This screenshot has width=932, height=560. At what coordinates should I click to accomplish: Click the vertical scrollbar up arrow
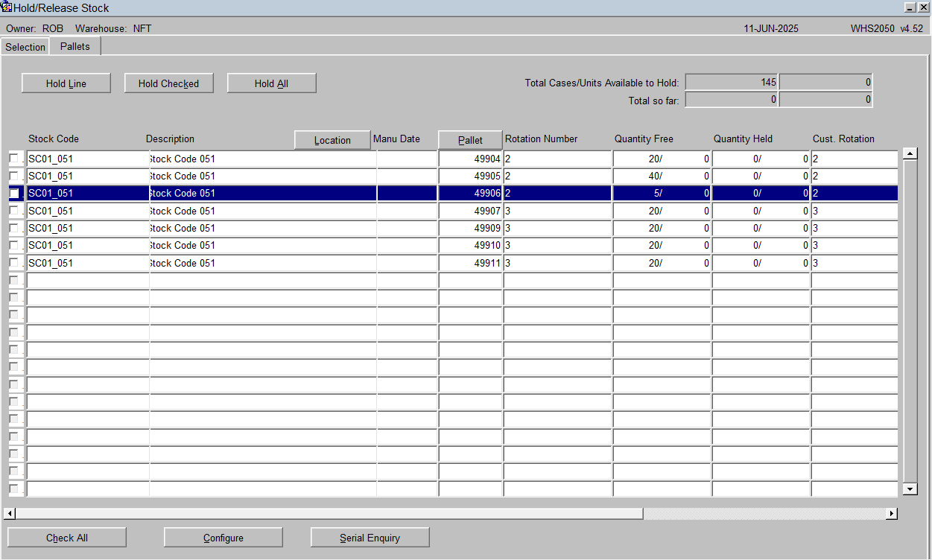[910, 153]
